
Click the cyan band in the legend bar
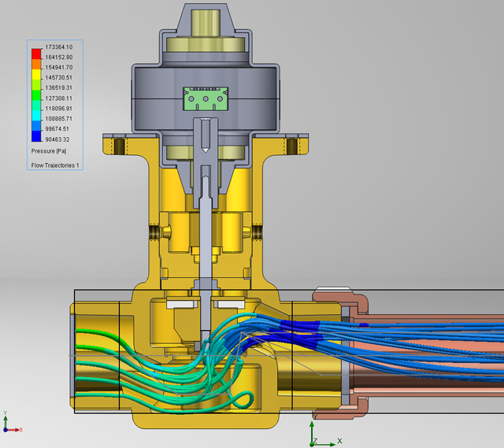pos(35,113)
